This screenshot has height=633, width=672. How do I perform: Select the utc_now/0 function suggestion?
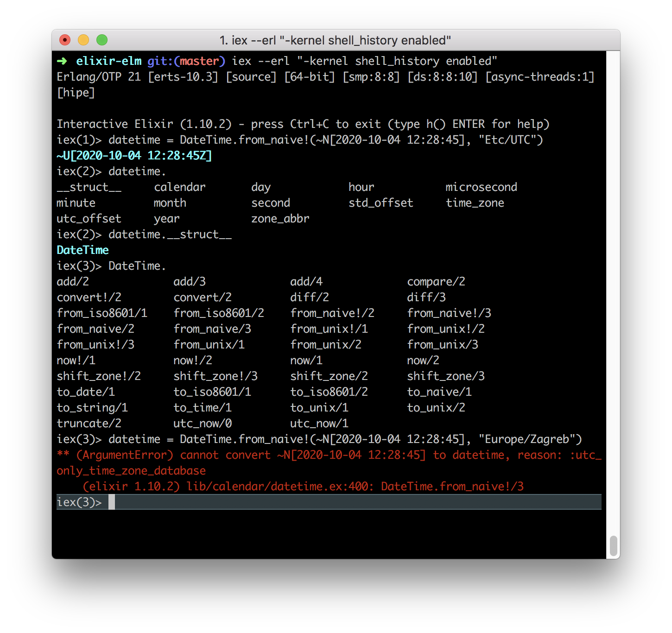tap(203, 424)
